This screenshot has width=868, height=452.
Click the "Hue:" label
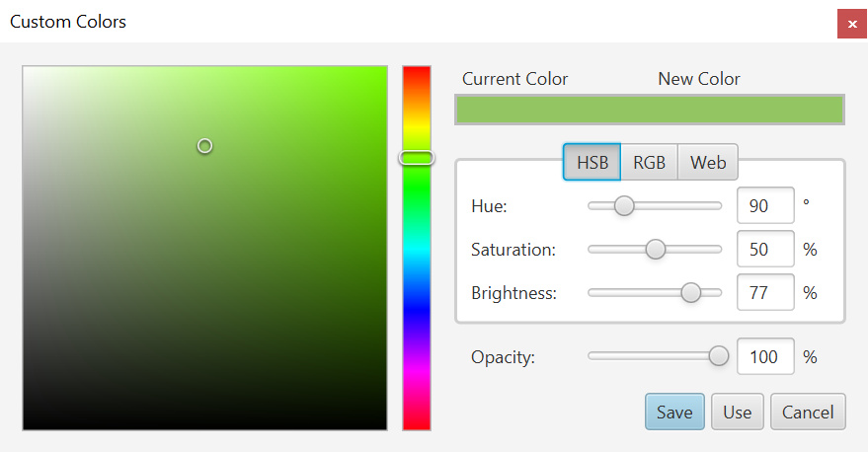click(489, 206)
